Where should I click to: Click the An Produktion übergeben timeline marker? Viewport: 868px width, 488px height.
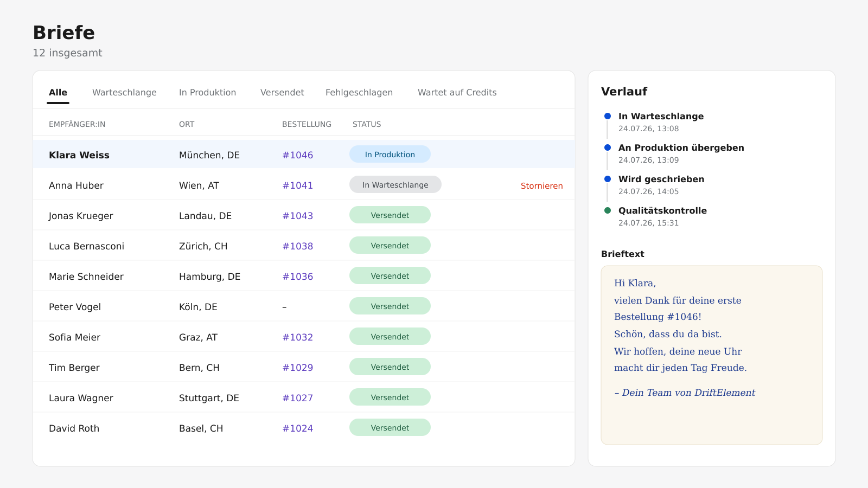[608, 147]
